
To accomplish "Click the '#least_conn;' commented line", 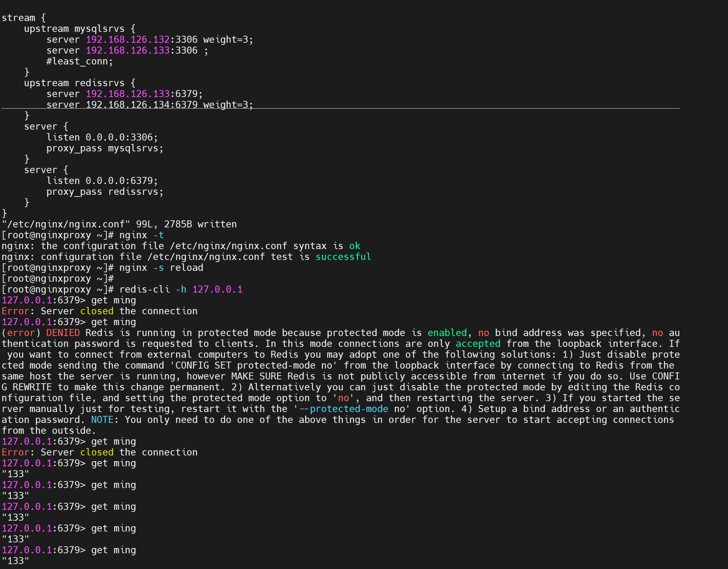I will coord(80,61).
